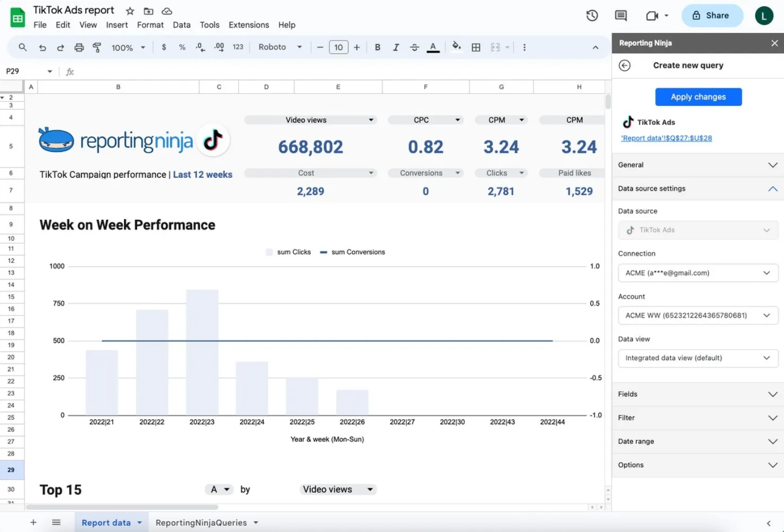Toggle italic formatting

(396, 47)
